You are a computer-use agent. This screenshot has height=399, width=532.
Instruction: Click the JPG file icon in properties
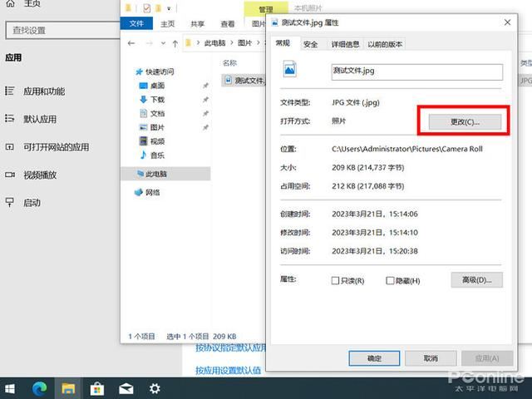click(x=290, y=69)
